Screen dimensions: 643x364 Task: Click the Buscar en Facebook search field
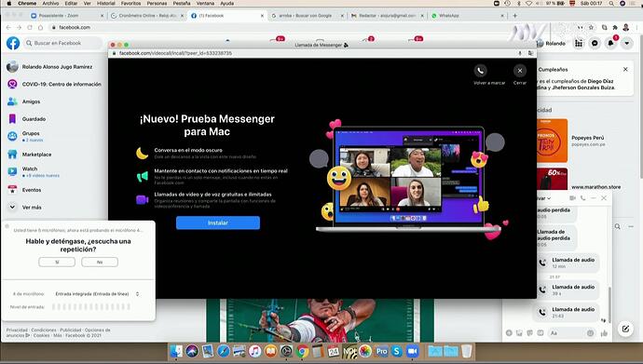click(x=62, y=43)
